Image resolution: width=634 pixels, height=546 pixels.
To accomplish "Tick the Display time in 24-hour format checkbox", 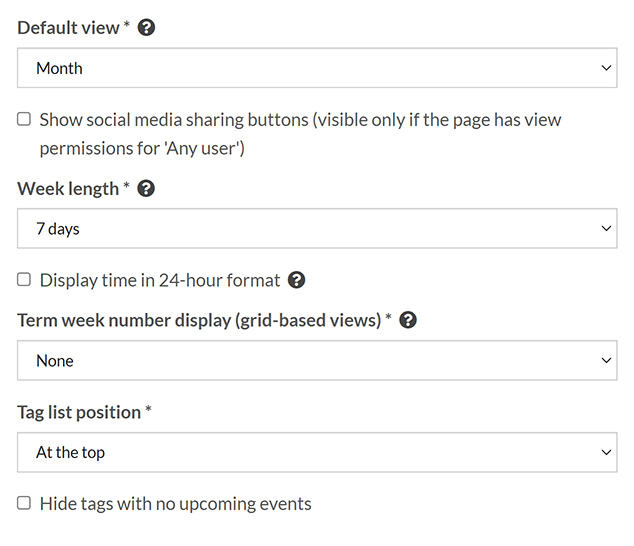I will [x=24, y=280].
